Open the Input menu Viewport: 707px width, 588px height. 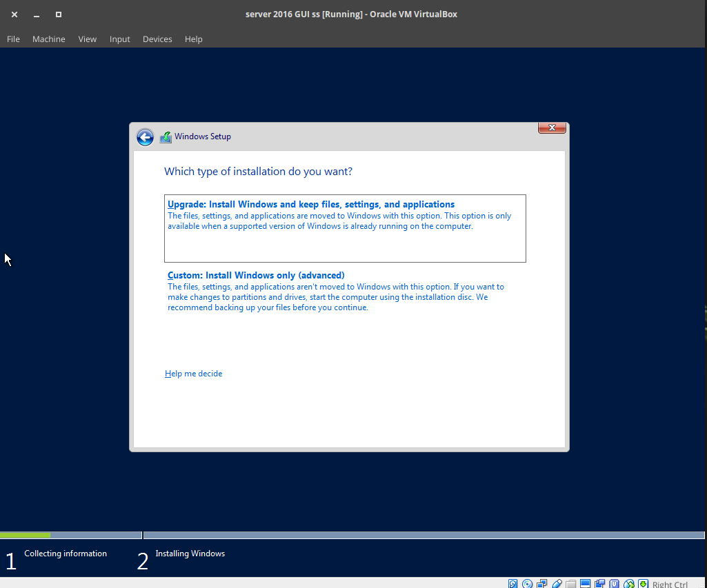point(119,39)
